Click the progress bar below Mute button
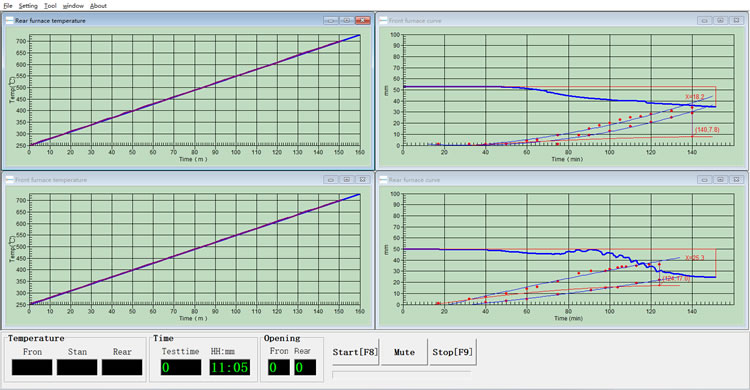Image resolution: width=750 pixels, height=390 pixels. (401, 374)
